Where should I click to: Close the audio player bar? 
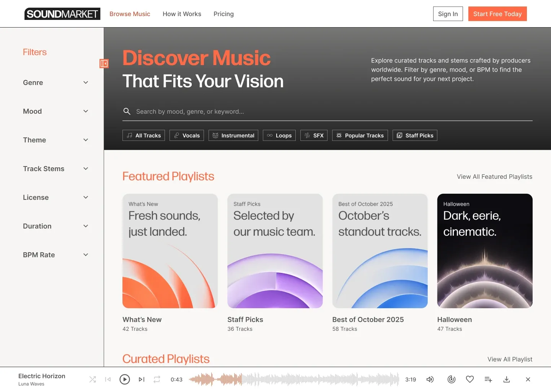(x=528, y=379)
